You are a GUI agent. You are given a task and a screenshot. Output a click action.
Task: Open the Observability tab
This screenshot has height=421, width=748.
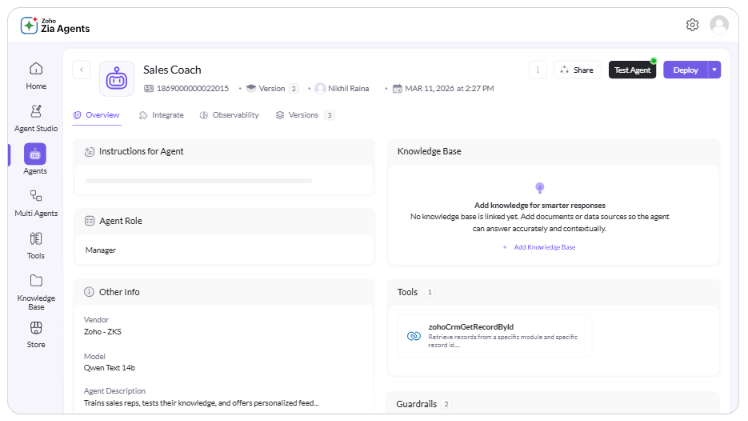pyautogui.click(x=229, y=115)
